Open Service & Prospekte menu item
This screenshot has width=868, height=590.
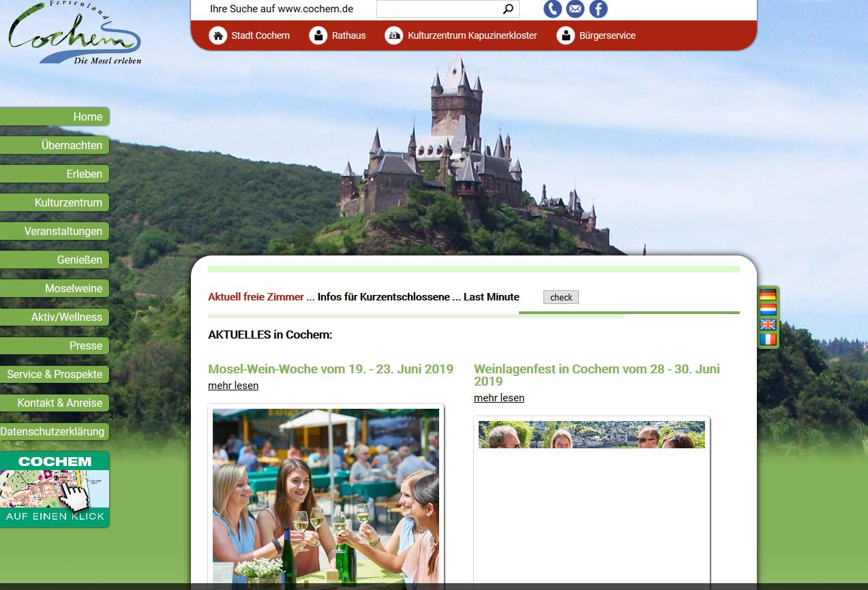coord(55,374)
